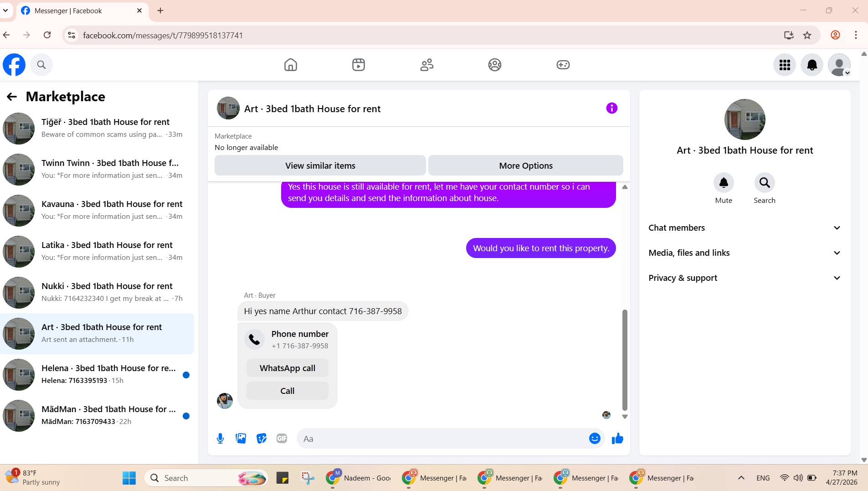
Task: Choose a sticker from the sticker icon
Action: (x=262, y=439)
